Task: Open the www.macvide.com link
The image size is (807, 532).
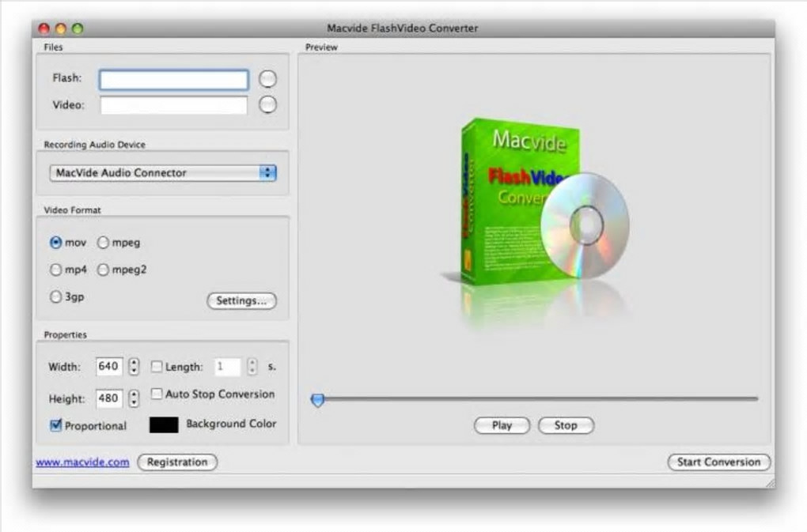Action: click(x=82, y=462)
